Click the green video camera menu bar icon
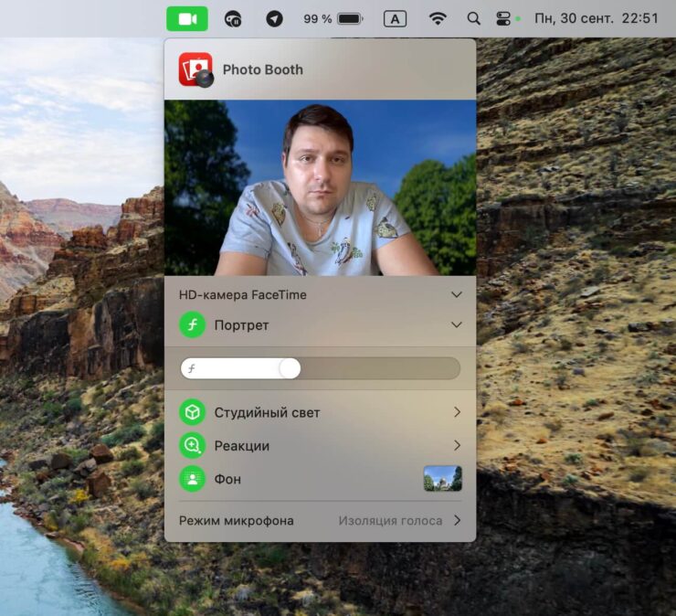Screen dimensions: 676x616 point(187,18)
